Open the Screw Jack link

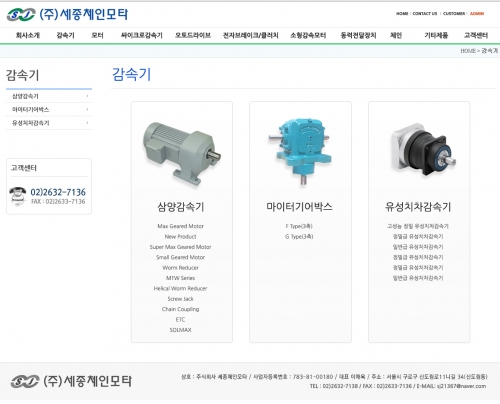click(x=180, y=298)
